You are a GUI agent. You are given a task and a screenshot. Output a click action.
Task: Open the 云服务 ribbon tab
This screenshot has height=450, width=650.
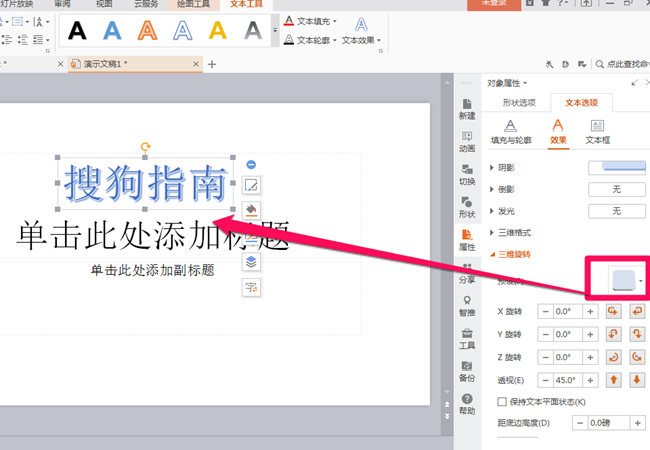point(146,4)
